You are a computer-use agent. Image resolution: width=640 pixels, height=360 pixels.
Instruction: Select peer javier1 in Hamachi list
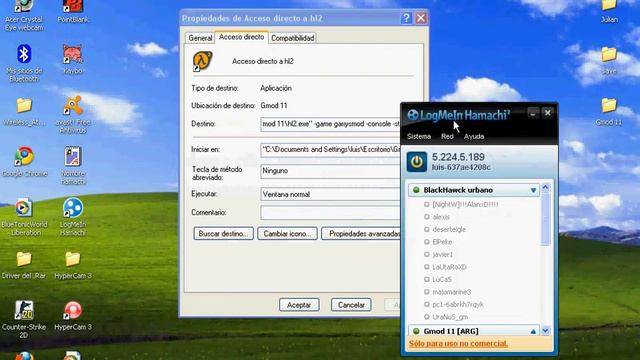pos(442,255)
